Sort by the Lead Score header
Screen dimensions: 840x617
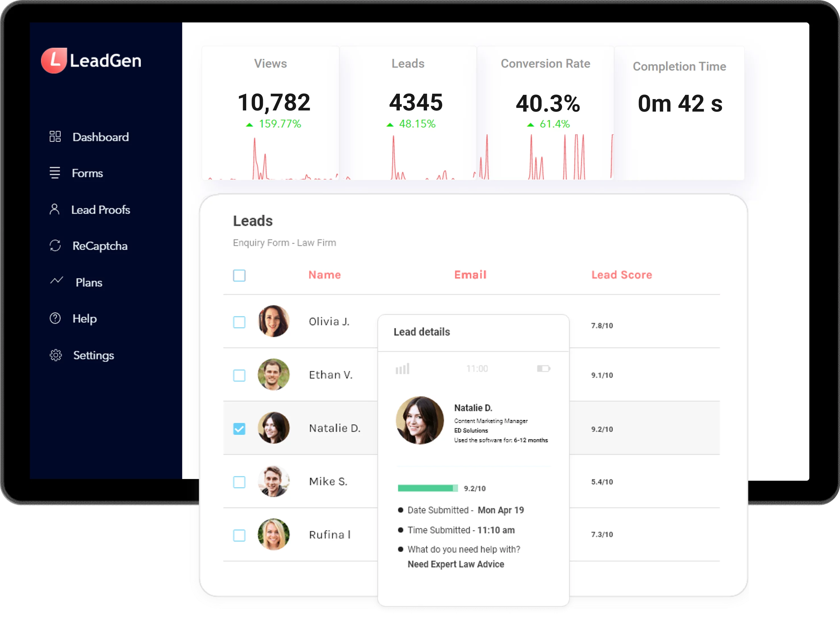point(622,275)
